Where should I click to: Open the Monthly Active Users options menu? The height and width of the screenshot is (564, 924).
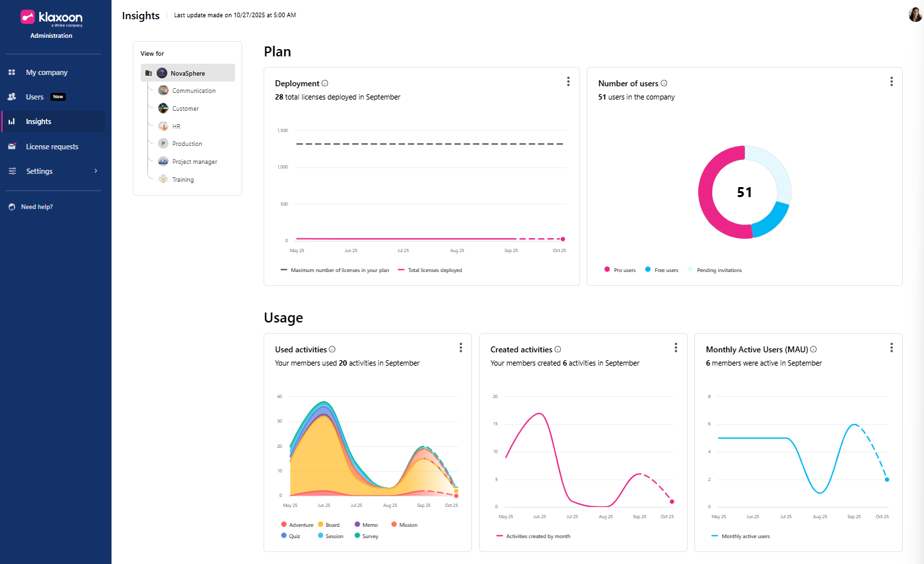[x=891, y=348]
